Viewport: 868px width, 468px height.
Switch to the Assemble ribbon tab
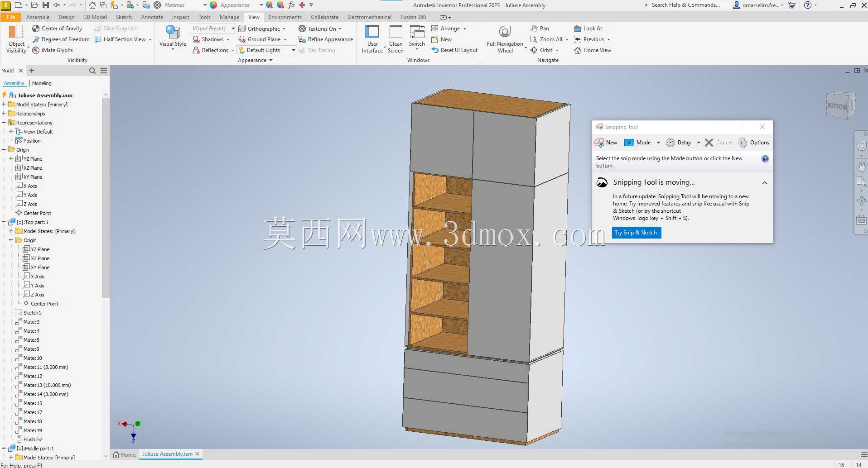pyautogui.click(x=38, y=17)
